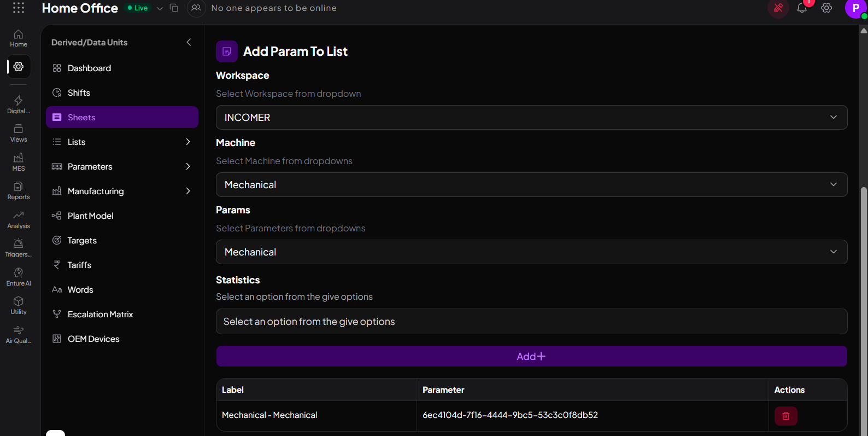Open the notifications bell

pos(802,8)
